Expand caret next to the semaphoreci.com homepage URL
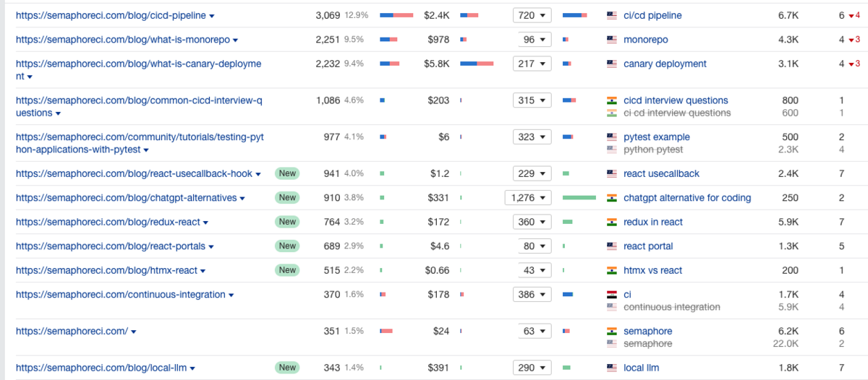 click(134, 332)
